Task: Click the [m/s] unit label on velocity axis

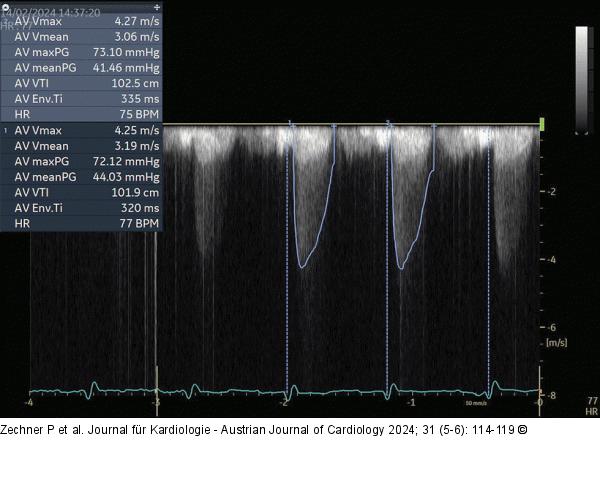Action: click(x=557, y=343)
